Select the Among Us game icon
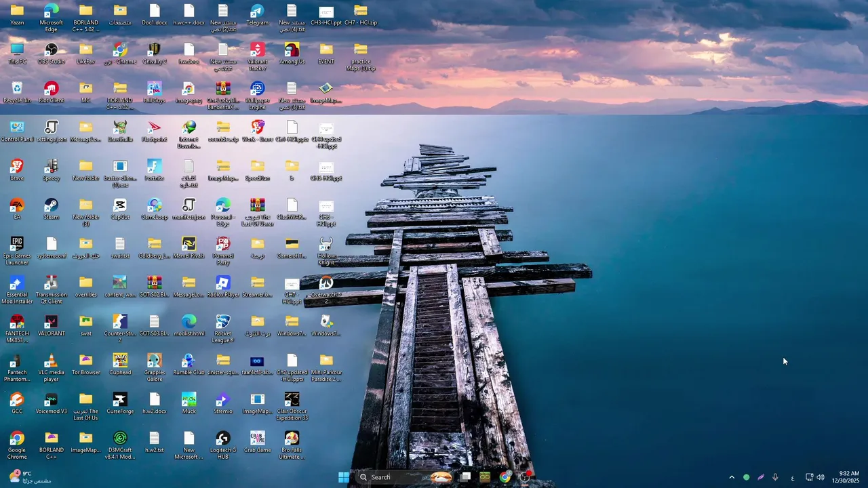Viewport: 868px width, 488px height. point(292,54)
